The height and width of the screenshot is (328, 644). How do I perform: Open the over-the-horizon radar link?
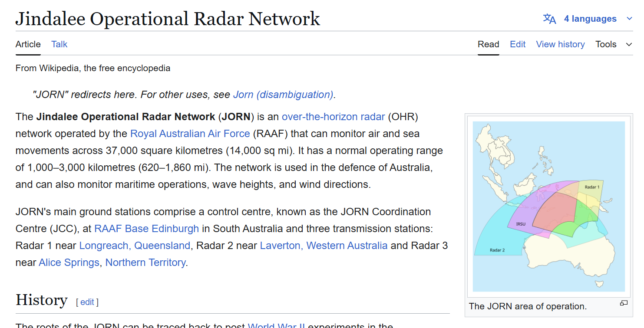333,117
